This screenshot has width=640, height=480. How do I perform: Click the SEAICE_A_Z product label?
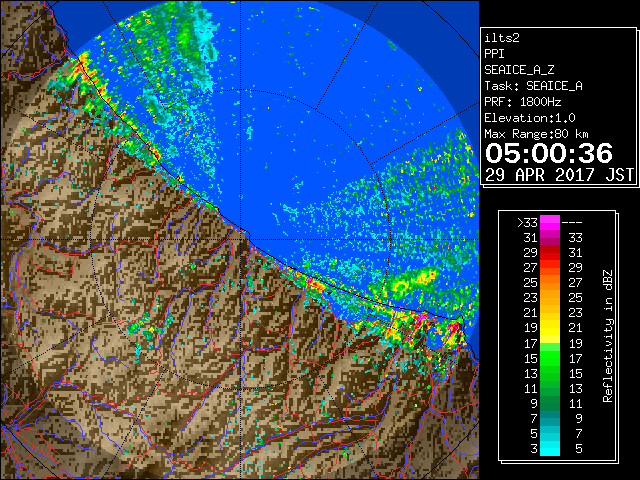tap(519, 70)
